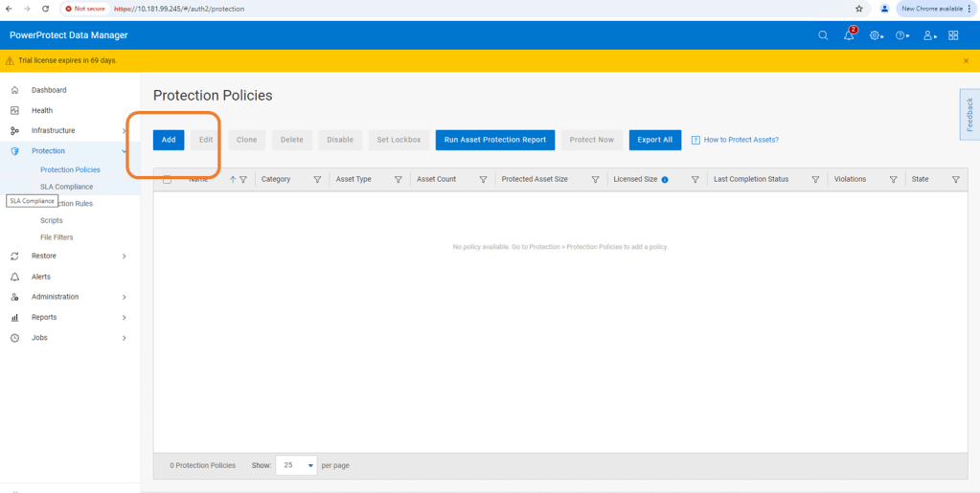Open the Dashboard sidebar item

pos(49,90)
